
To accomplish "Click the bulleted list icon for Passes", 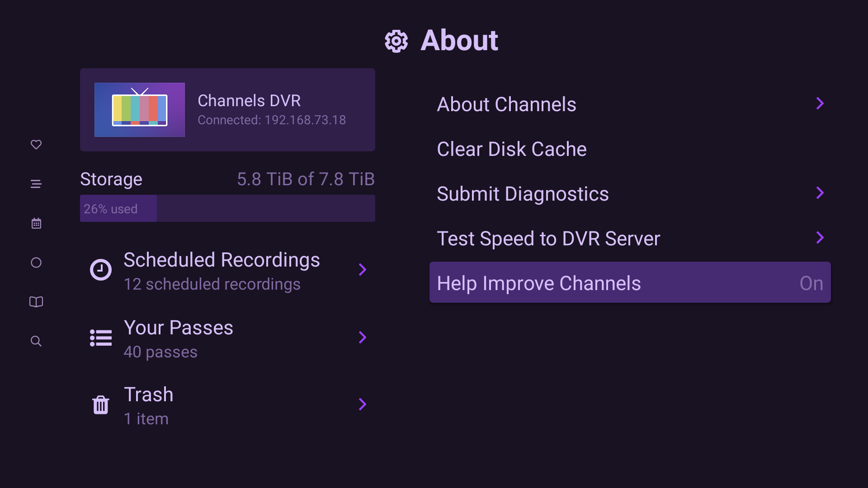I will coord(100,338).
